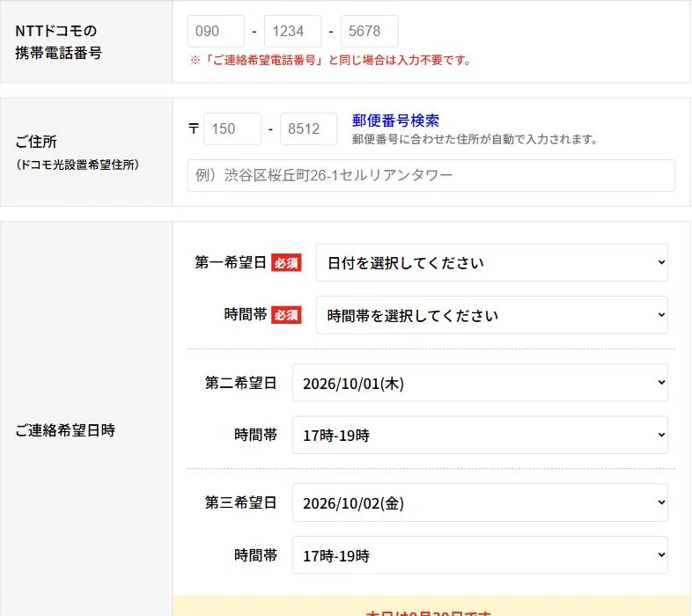
Task: Click the 第三希望日 label
Action: (x=241, y=502)
